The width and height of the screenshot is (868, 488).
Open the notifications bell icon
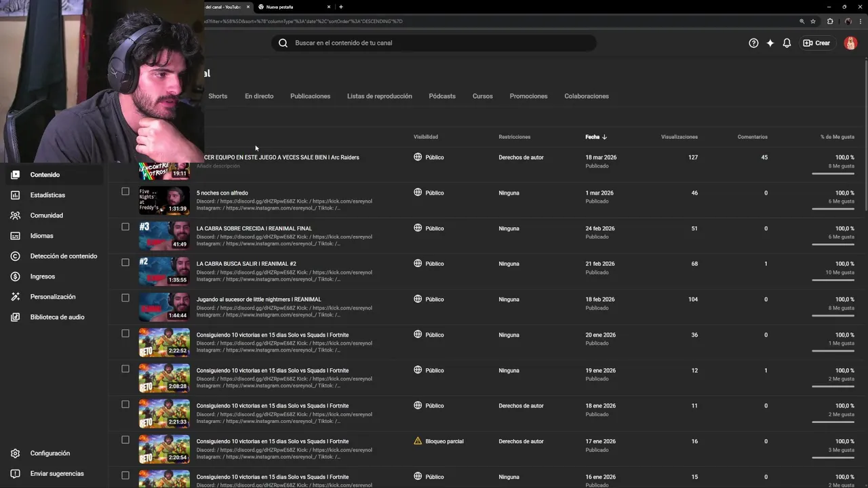[x=787, y=43]
